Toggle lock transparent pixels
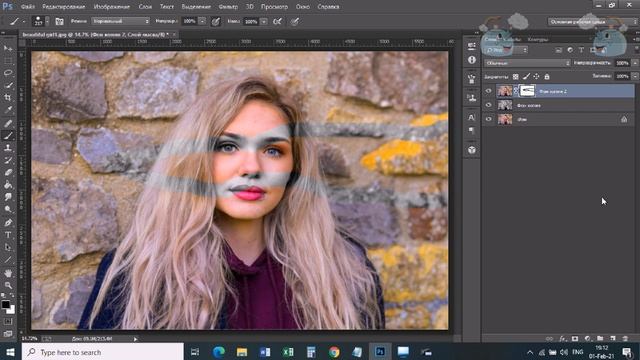 pyautogui.click(x=516, y=76)
